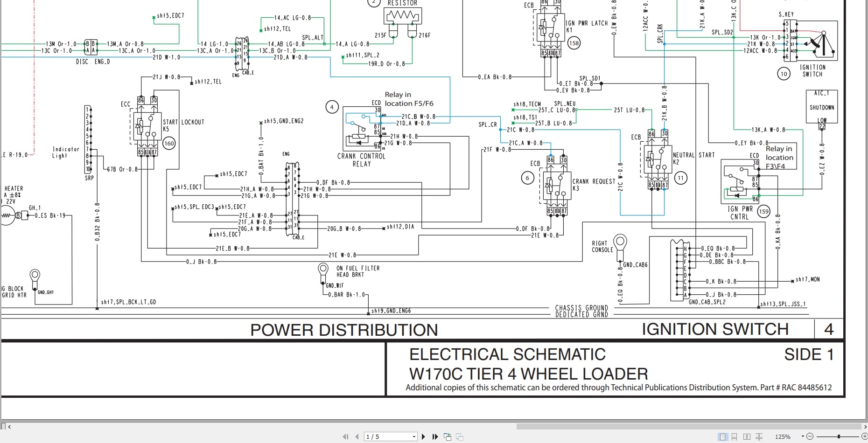Zoom in using the plus icon
The width and height of the screenshot is (868, 443).
click(865, 437)
